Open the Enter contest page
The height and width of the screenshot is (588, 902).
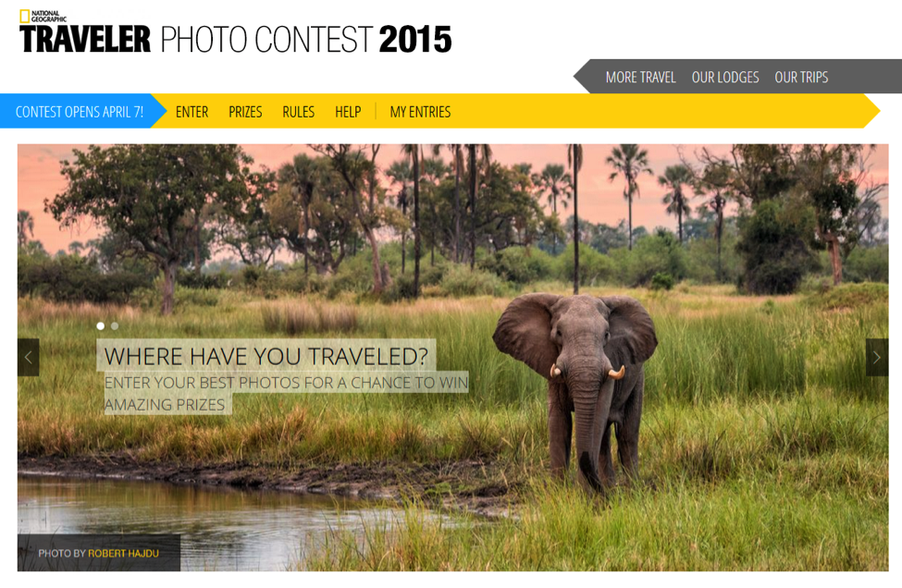(x=192, y=112)
